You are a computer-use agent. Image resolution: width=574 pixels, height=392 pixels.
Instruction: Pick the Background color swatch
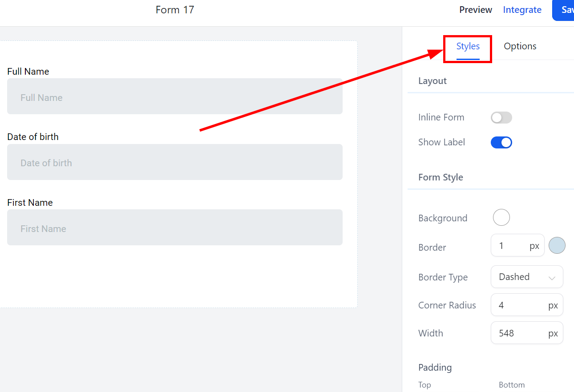click(x=501, y=218)
